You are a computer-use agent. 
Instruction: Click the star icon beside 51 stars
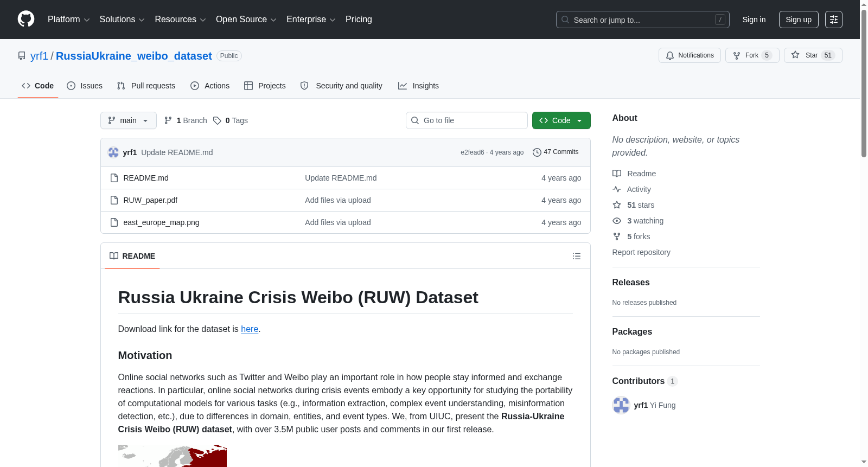617,205
